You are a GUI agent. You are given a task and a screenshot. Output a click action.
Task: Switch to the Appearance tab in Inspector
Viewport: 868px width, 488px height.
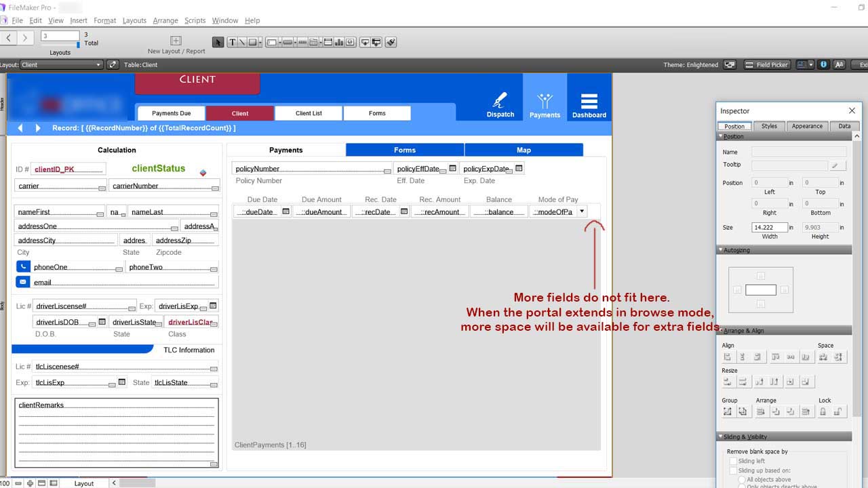807,126
